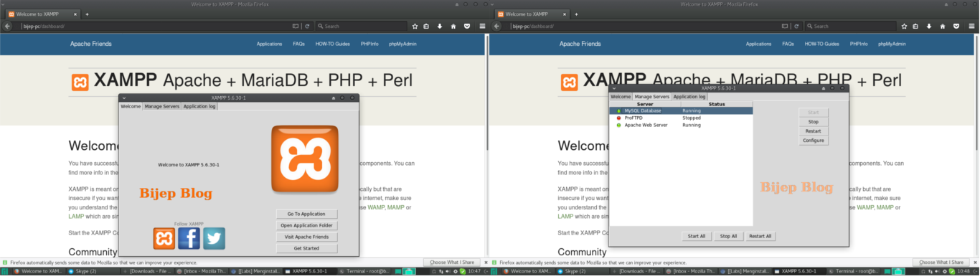Image resolution: width=980 pixels, height=279 pixels.
Task: Open the bookmarks list icon in the right Firefox window
Action: [x=916, y=26]
